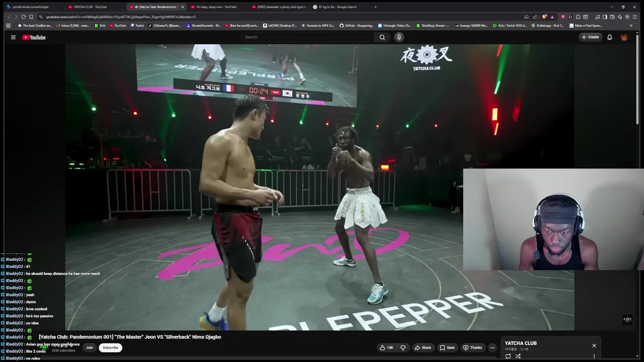Start voice search with the microphone icon
The width and height of the screenshot is (644, 362).
399,37
